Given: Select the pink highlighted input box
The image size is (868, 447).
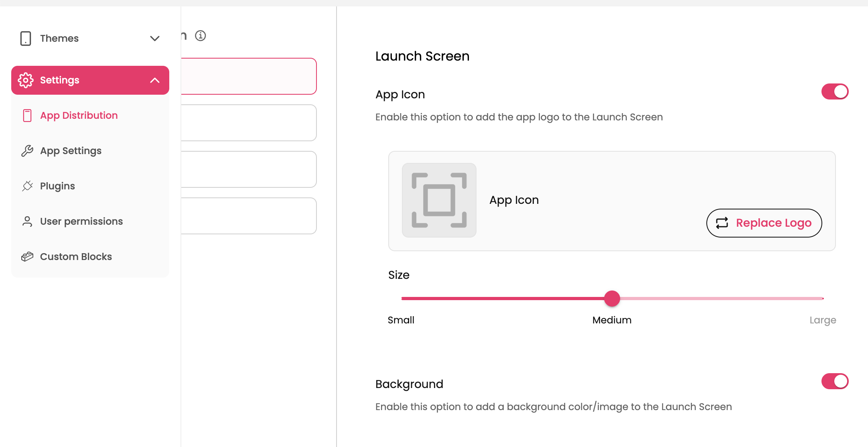Looking at the screenshot, I should 249,76.
